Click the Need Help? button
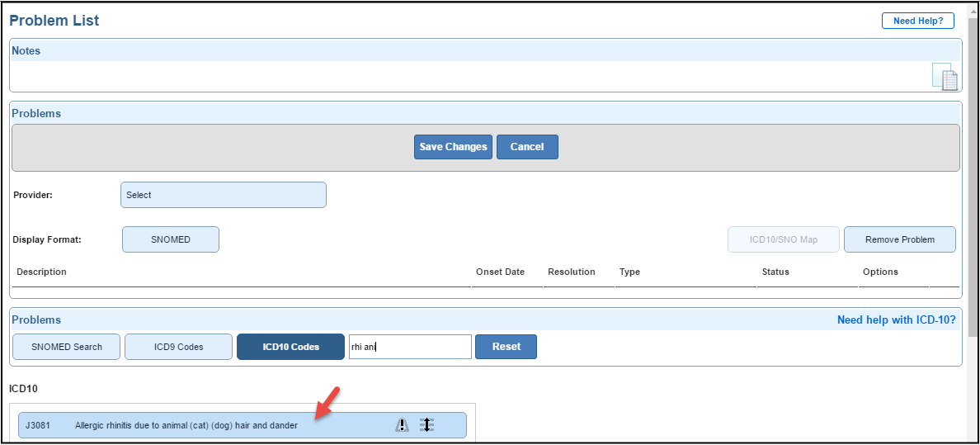 pos(917,21)
